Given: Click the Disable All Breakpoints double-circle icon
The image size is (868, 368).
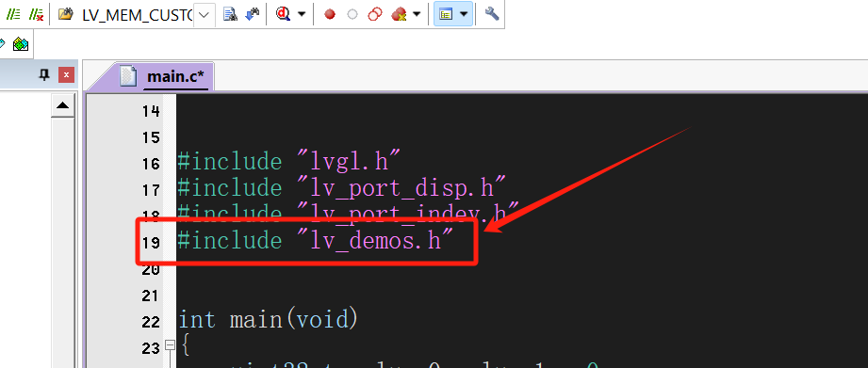Looking at the screenshot, I should coord(375,14).
